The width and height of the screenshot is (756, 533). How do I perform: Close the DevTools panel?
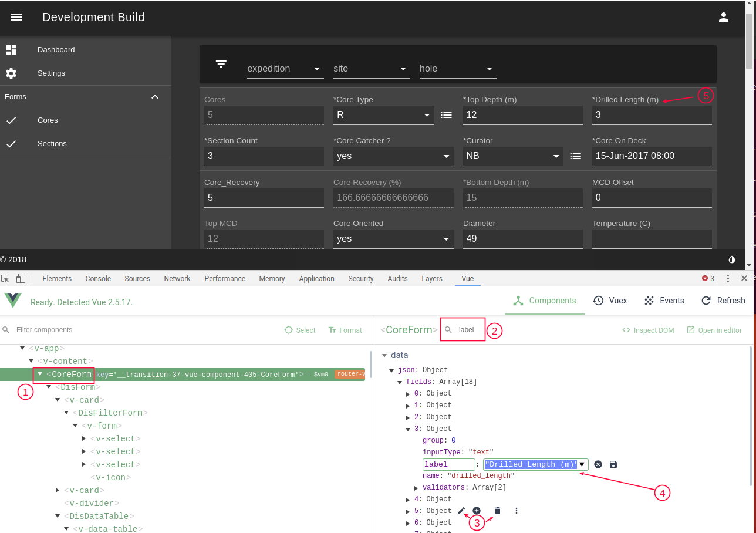click(744, 278)
